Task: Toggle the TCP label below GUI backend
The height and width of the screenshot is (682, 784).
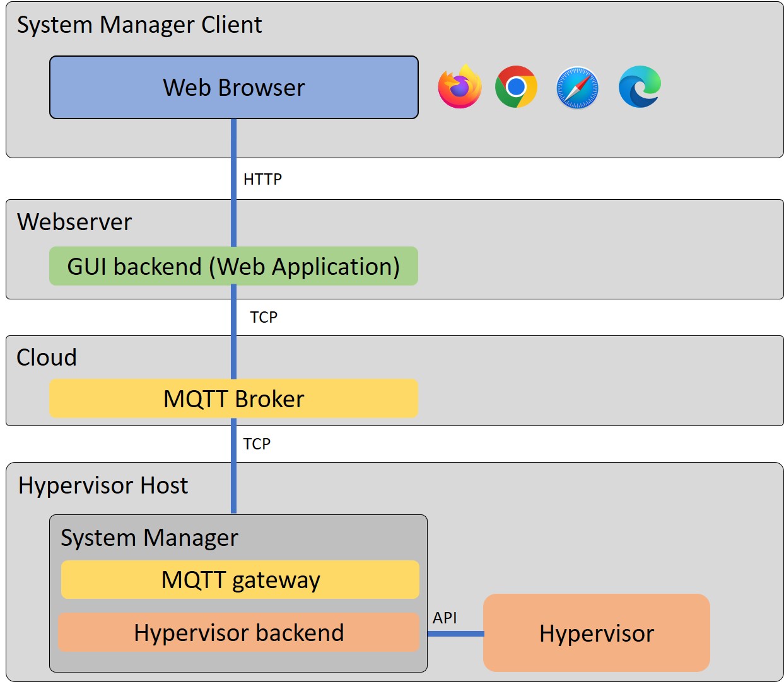Action: pyautogui.click(x=263, y=317)
